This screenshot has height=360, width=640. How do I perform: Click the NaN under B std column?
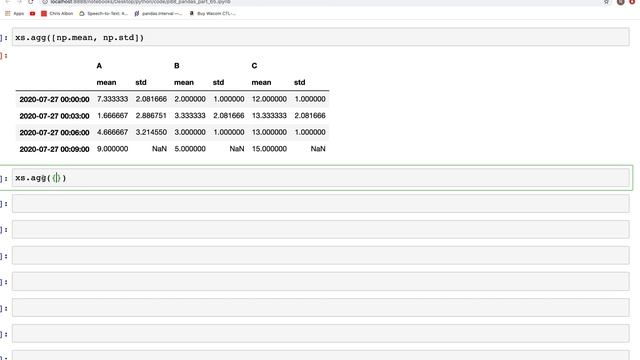(237, 149)
